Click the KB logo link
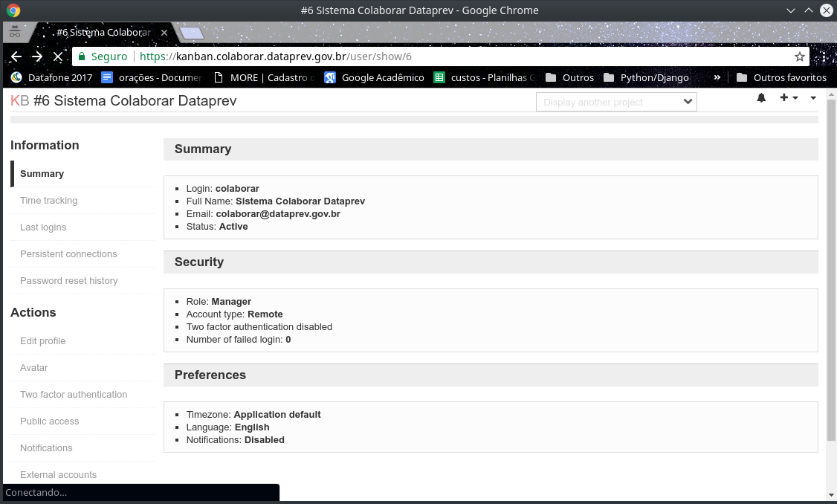The height and width of the screenshot is (504, 837). point(20,100)
